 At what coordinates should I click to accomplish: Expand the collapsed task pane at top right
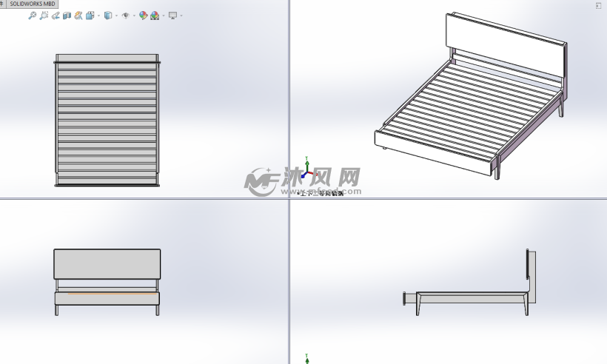[598, 6]
